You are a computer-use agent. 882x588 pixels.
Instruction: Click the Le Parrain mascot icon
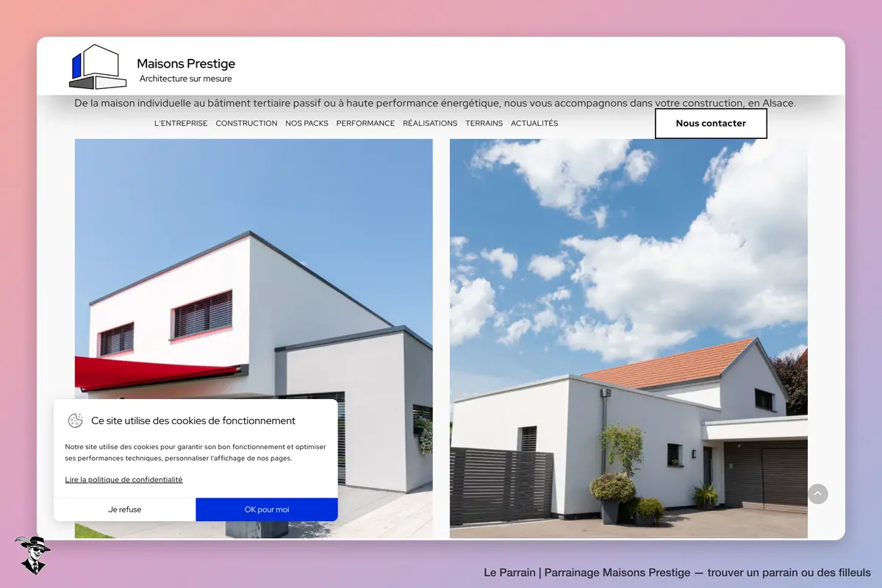32,555
